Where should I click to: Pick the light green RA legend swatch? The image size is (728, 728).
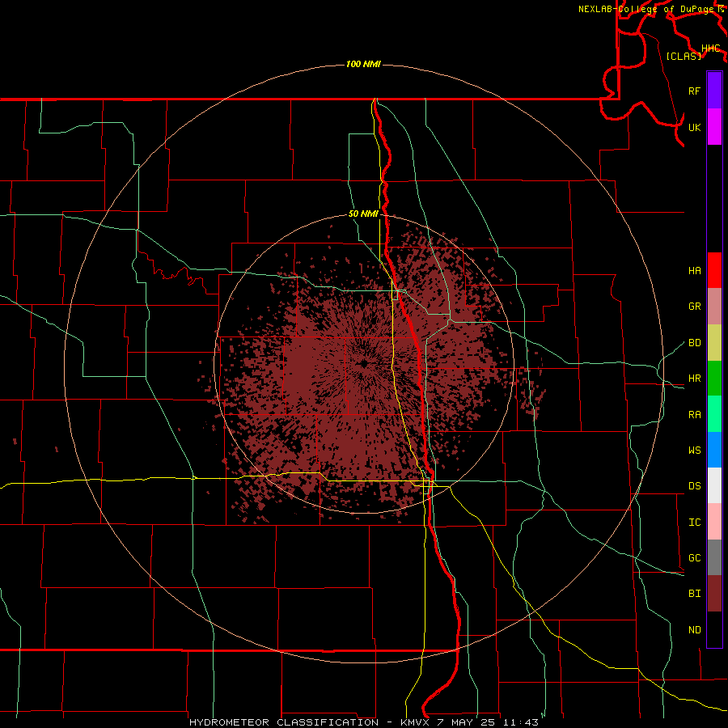714,414
